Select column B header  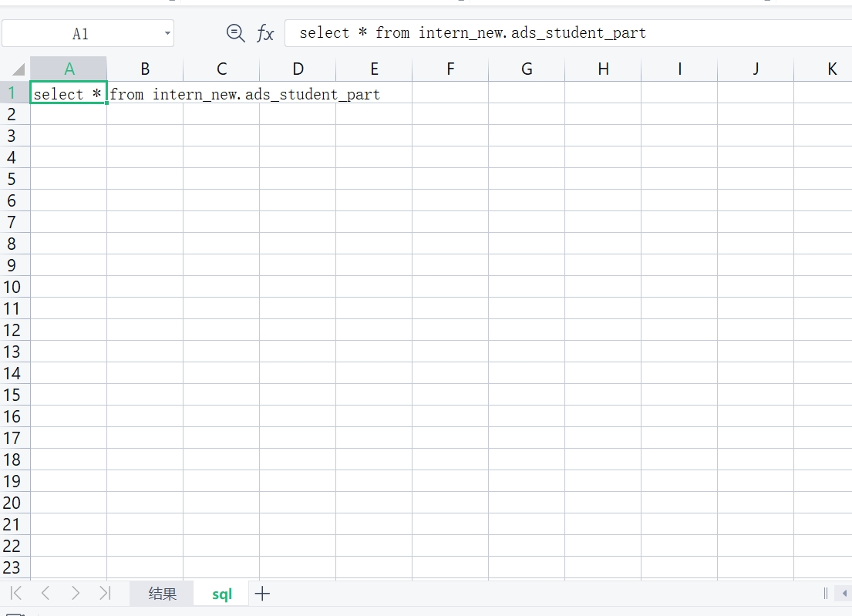145,69
